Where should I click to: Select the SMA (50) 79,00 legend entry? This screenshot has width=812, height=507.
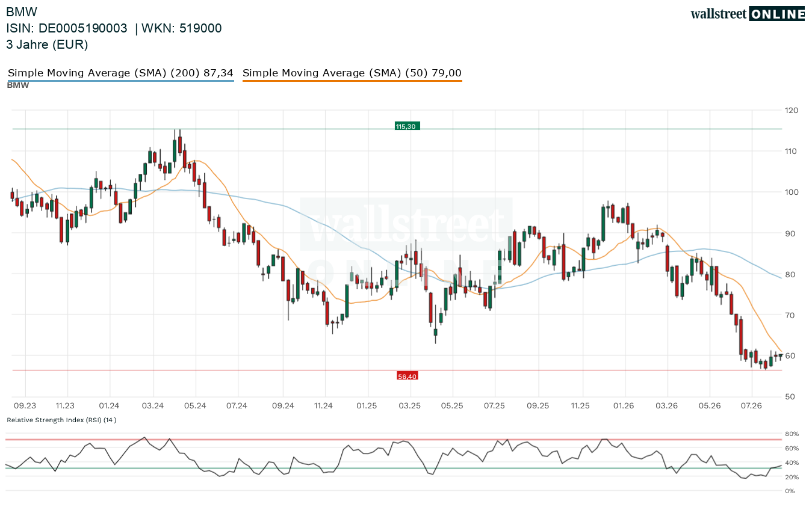352,73
